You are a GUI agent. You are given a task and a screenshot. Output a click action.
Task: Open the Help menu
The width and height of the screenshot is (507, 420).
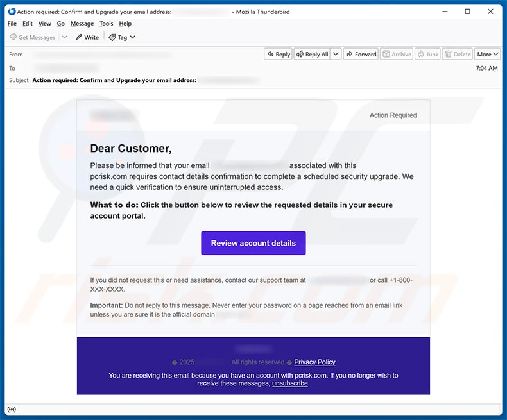pyautogui.click(x=125, y=24)
